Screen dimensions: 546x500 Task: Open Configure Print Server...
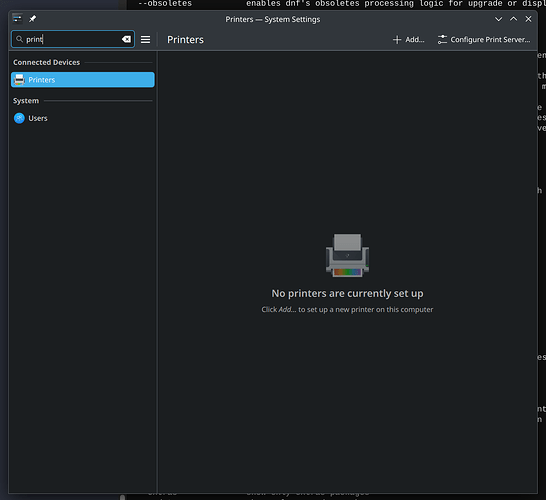click(x=484, y=40)
